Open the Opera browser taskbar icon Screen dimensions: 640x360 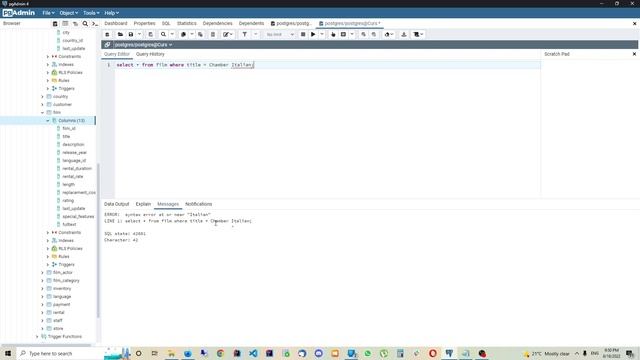click(433, 353)
